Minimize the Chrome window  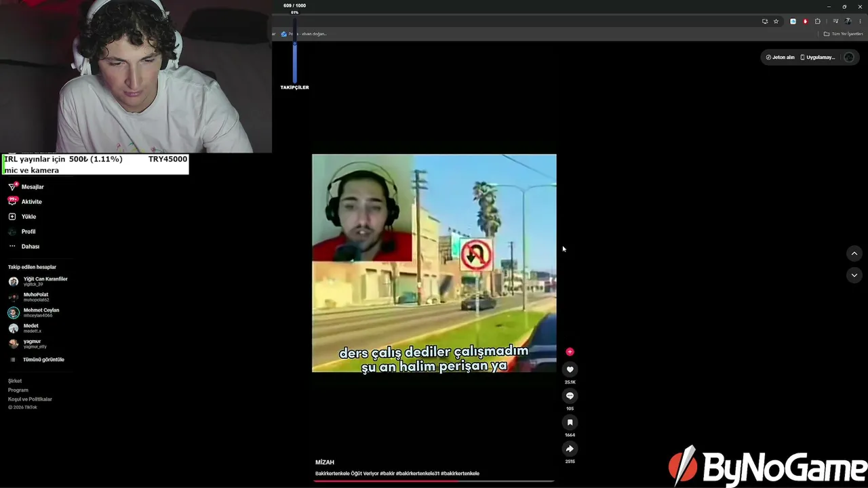click(829, 6)
